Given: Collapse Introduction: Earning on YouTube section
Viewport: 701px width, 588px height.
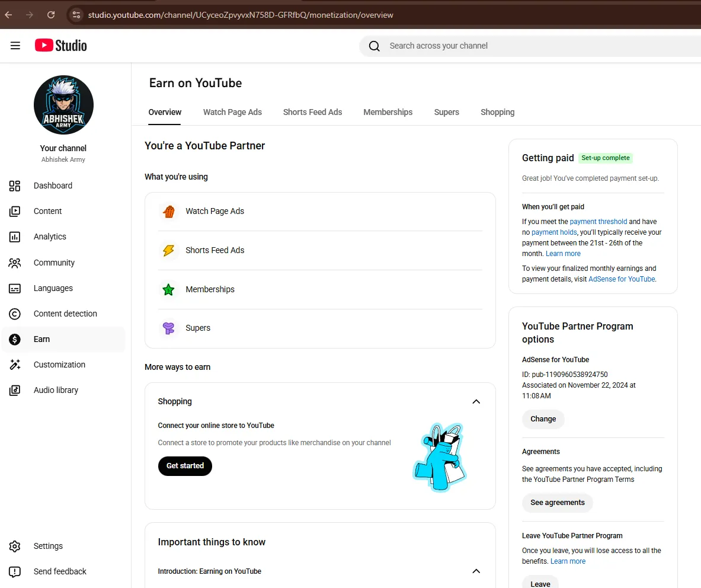Looking at the screenshot, I should pos(476,571).
